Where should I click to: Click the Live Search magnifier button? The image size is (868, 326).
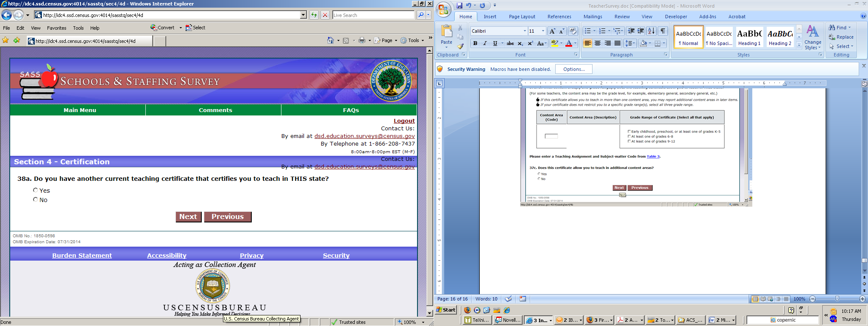click(420, 15)
